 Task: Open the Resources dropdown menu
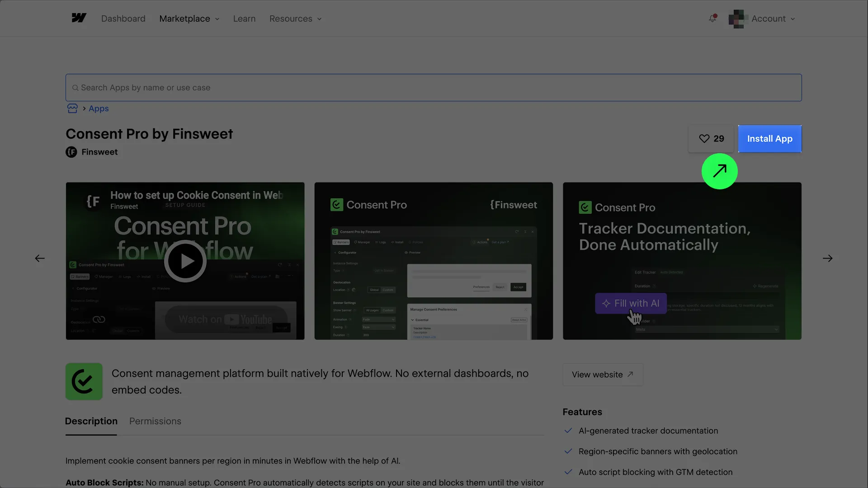point(295,19)
